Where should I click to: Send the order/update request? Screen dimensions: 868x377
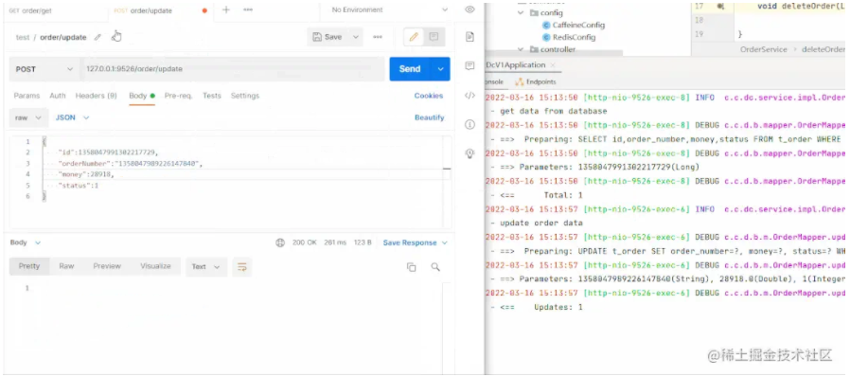coord(410,69)
